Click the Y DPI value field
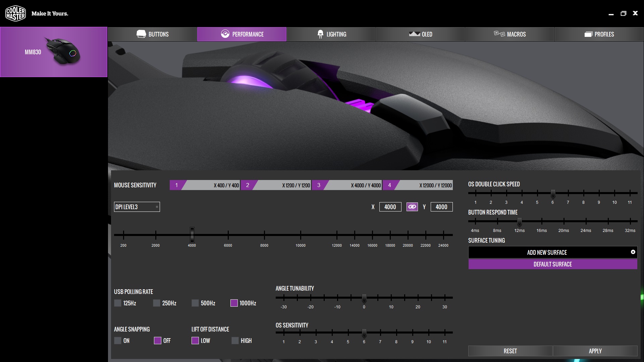Image resolution: width=644 pixels, height=362 pixels. (x=441, y=207)
